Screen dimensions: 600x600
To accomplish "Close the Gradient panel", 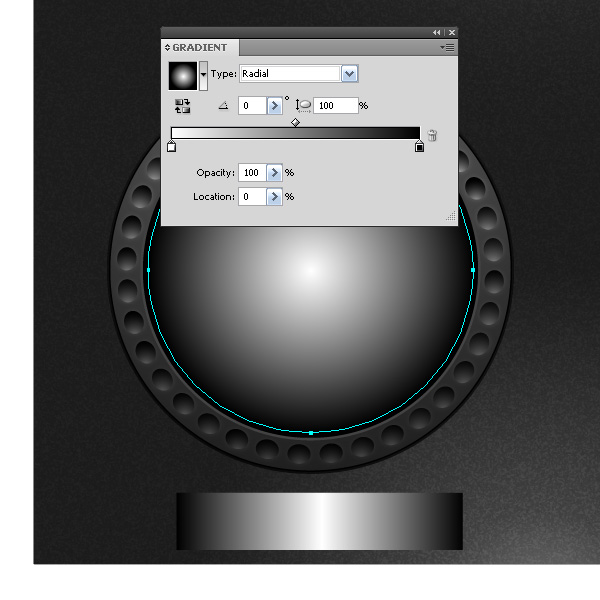I will 452,33.
